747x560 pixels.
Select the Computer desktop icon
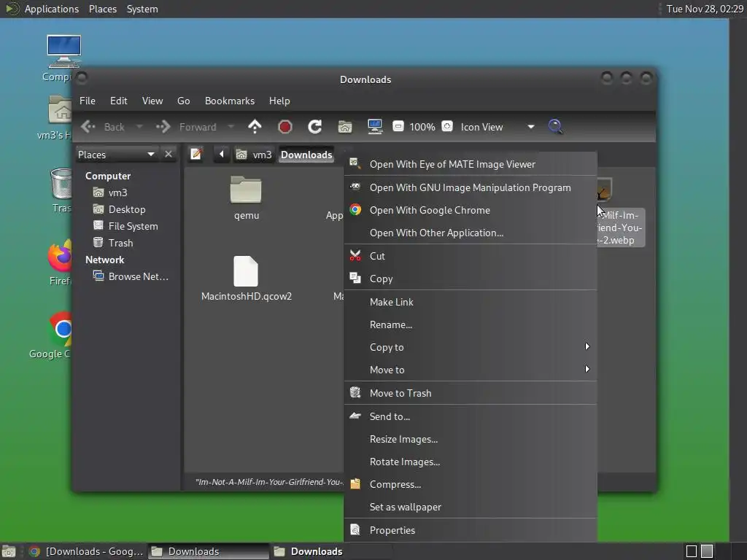pyautogui.click(x=64, y=52)
